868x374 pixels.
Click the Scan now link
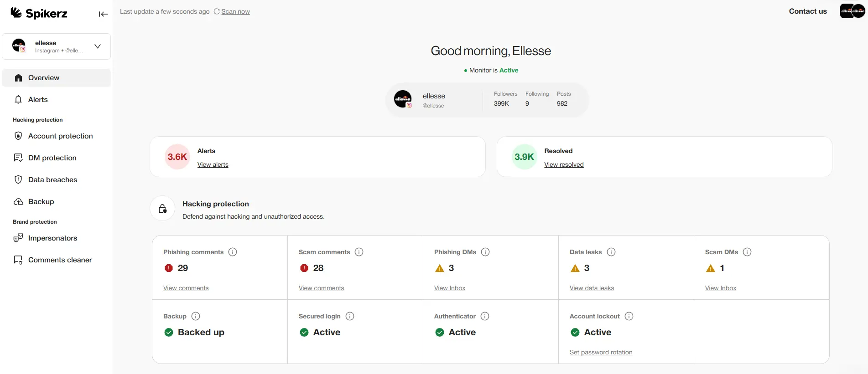(x=235, y=11)
